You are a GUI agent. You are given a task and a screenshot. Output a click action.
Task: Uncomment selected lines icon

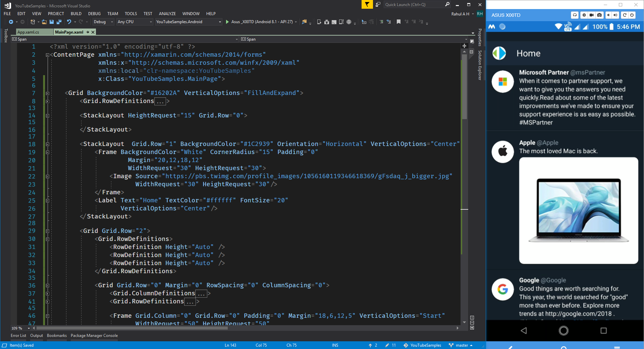pos(389,22)
